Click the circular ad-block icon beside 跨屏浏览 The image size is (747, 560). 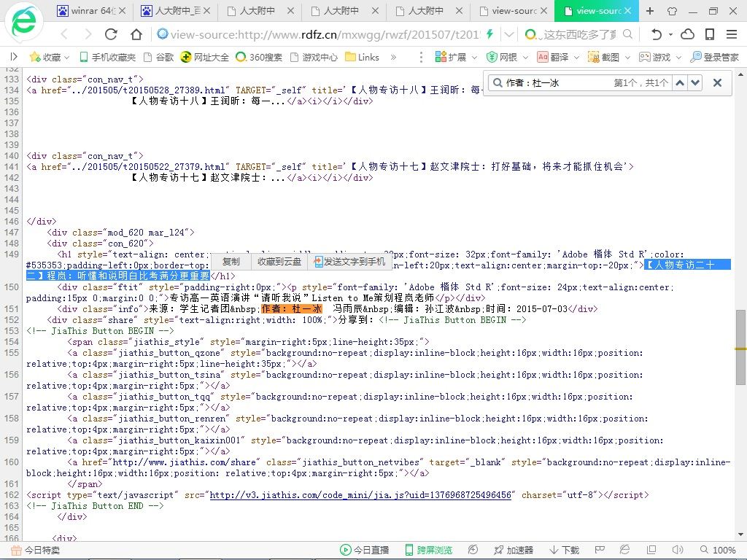tap(473, 550)
